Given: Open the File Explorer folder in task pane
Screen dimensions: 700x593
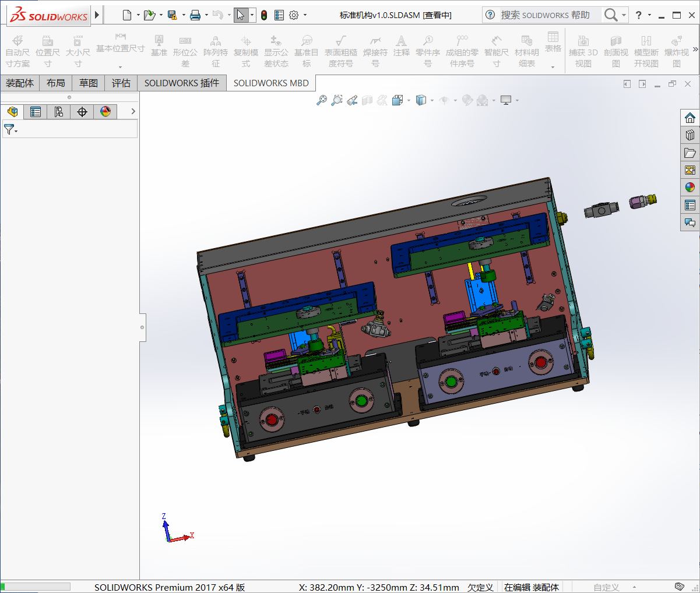Looking at the screenshot, I should [x=690, y=153].
